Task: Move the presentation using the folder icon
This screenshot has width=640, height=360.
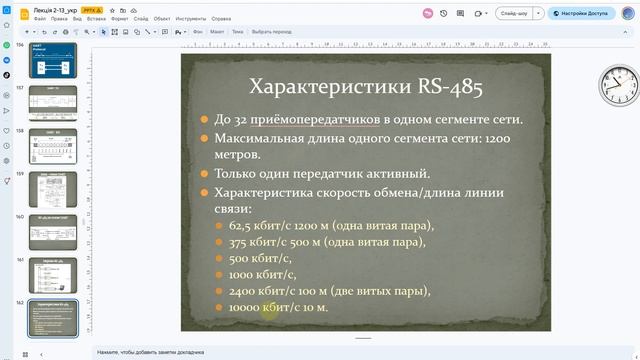Action: [x=122, y=10]
